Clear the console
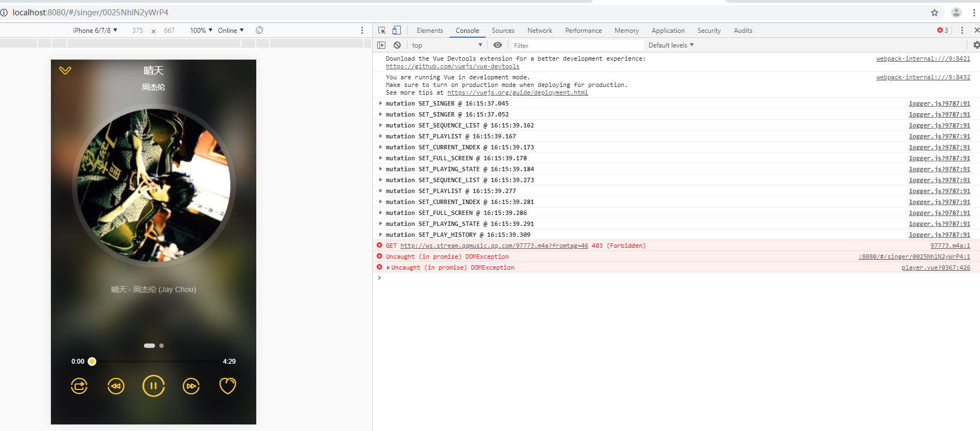This screenshot has height=431, width=980. click(x=397, y=45)
